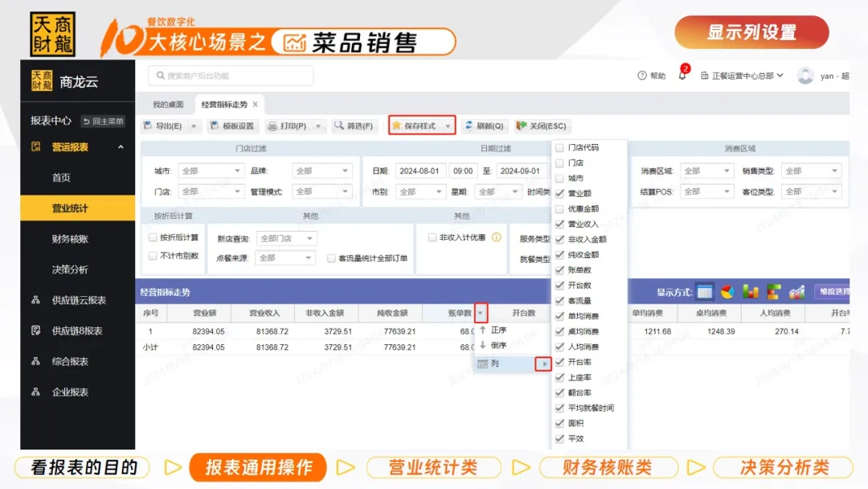Open 营业统计 in the sidebar

[x=77, y=208]
